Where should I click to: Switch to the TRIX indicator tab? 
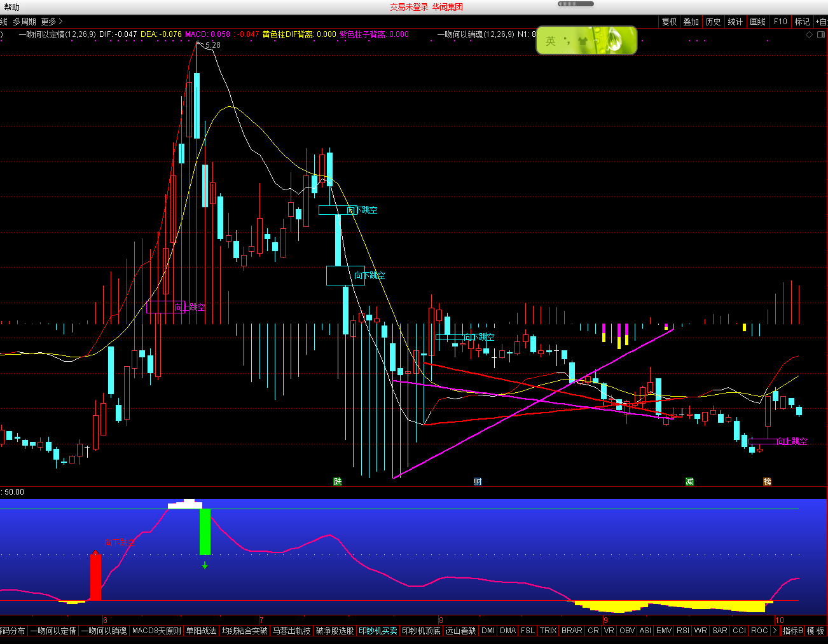pos(548,631)
